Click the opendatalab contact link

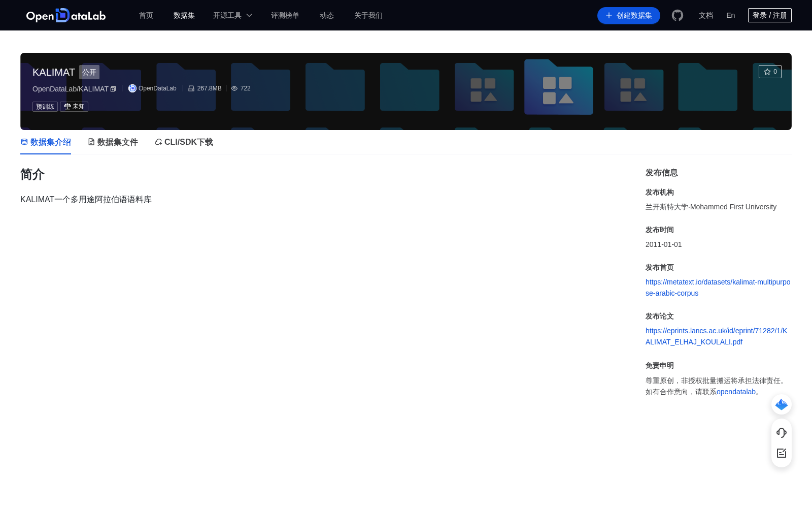[736, 392]
